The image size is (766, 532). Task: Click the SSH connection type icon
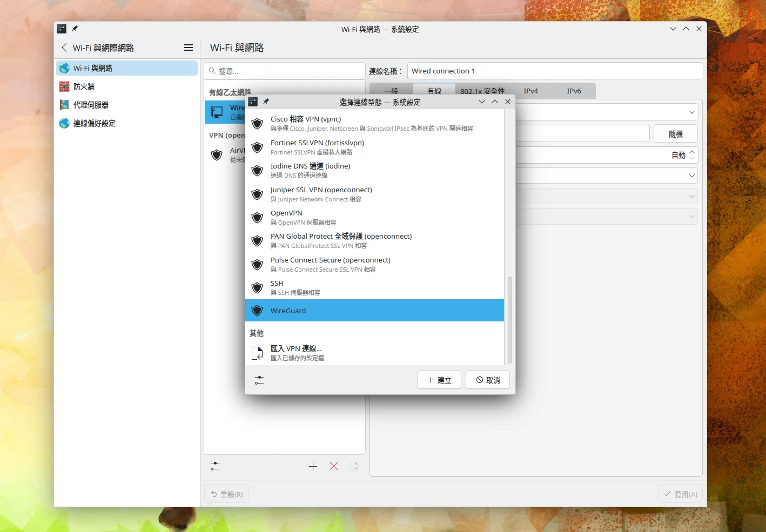[x=257, y=287]
